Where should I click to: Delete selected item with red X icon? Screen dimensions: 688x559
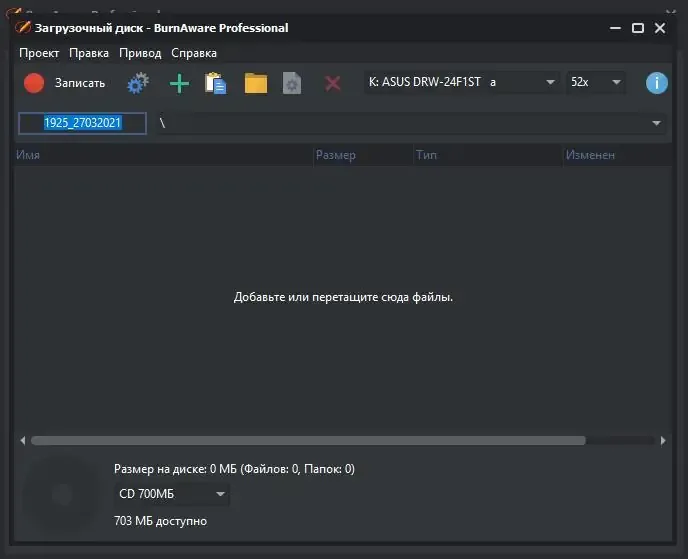333,83
